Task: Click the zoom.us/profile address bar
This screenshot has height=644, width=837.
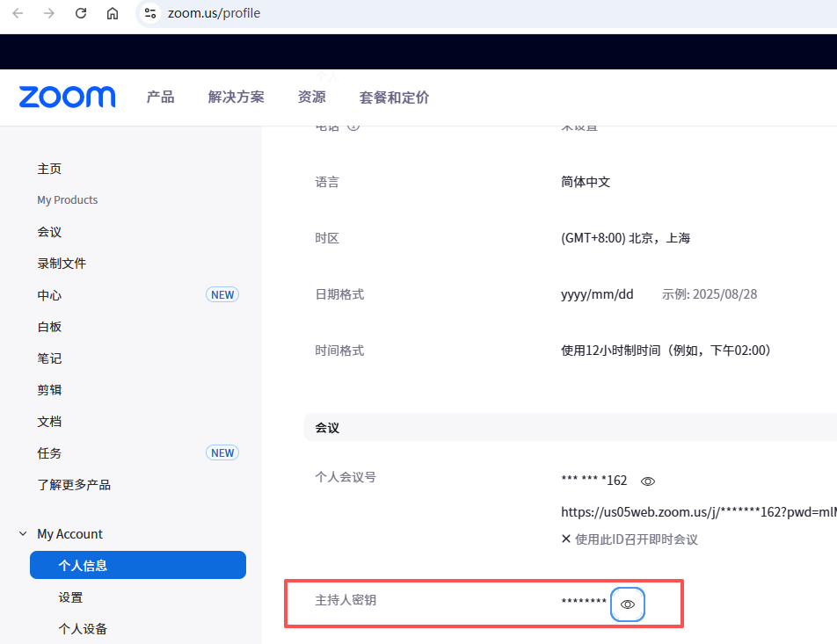Action: (214, 13)
